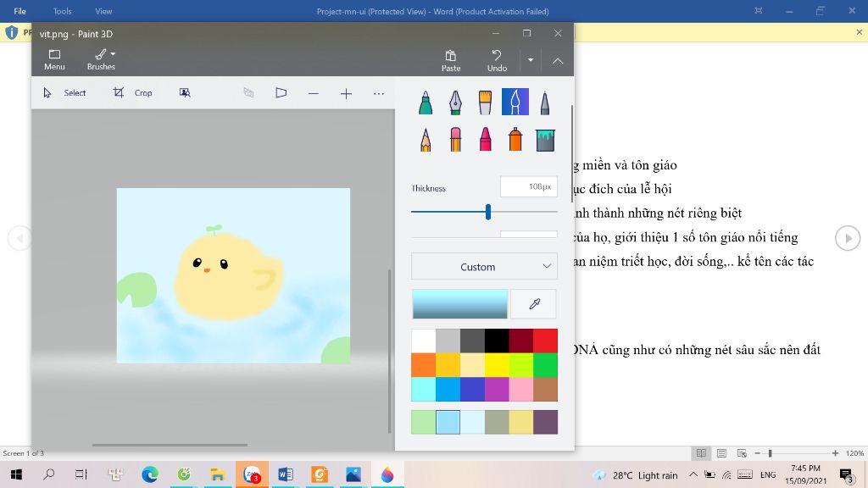The height and width of the screenshot is (488, 868).
Task: Open the Custom material dropdown
Action: [x=484, y=267]
